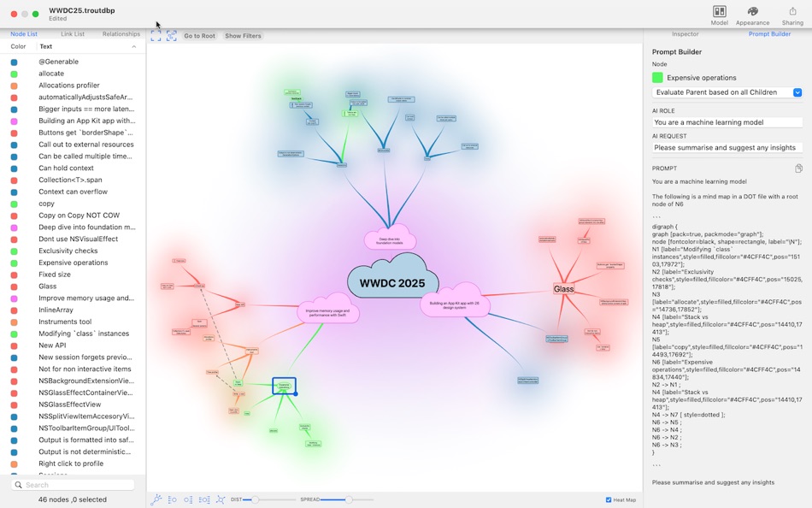812x508 pixels.
Task: Click the AI ROLE text field
Action: 727,122
